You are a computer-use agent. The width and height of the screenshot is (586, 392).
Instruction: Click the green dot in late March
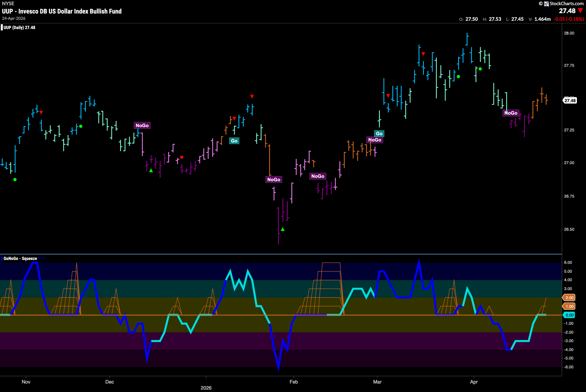tap(458, 77)
